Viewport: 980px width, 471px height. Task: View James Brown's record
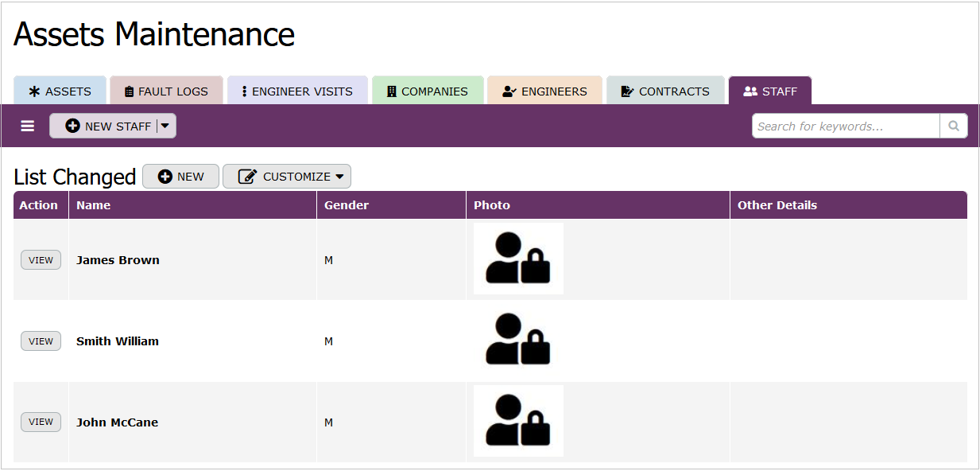click(x=41, y=260)
